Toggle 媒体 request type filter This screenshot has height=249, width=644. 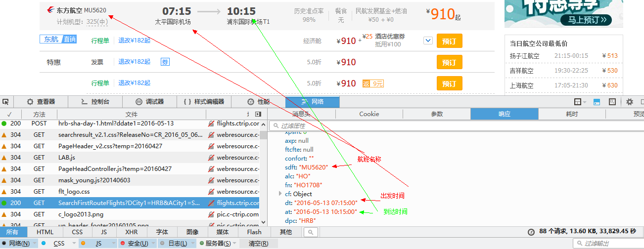click(x=223, y=232)
